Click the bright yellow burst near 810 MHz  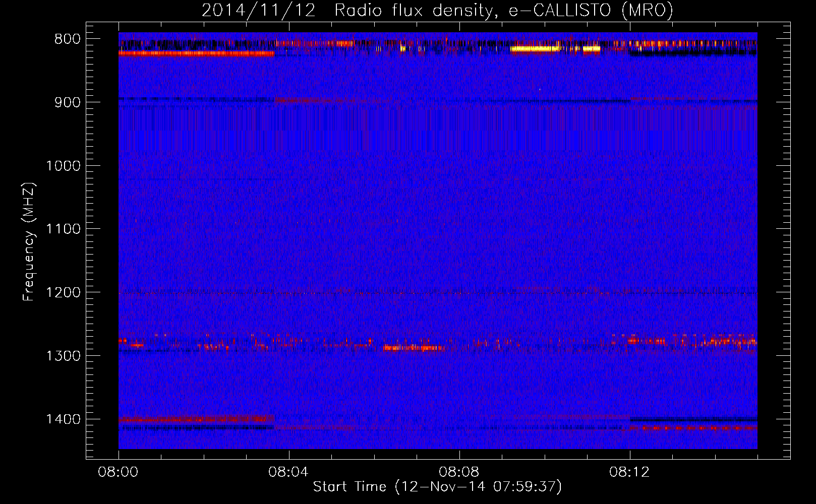[536, 49]
